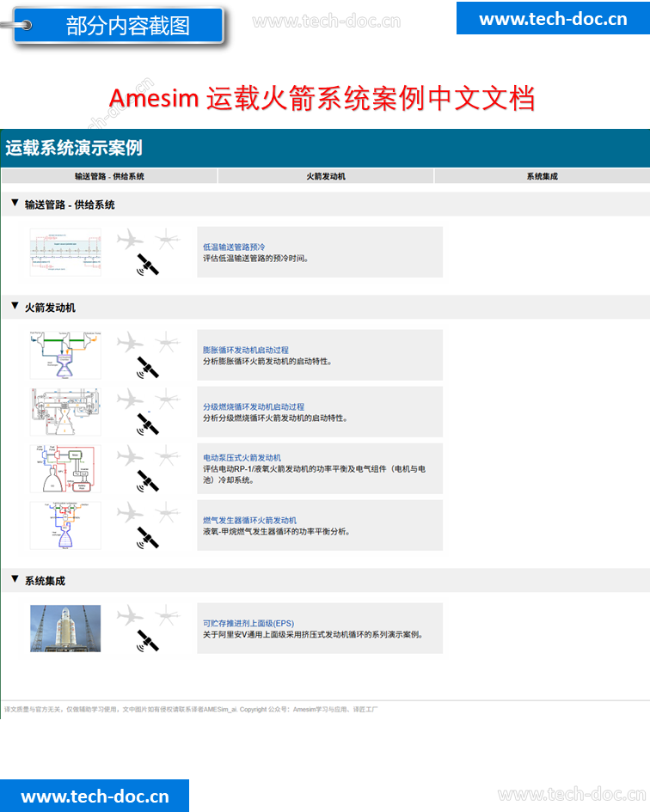Select the 输送管路 - 供给系统 section heading
Screen dimensions: 650x812
point(70,205)
